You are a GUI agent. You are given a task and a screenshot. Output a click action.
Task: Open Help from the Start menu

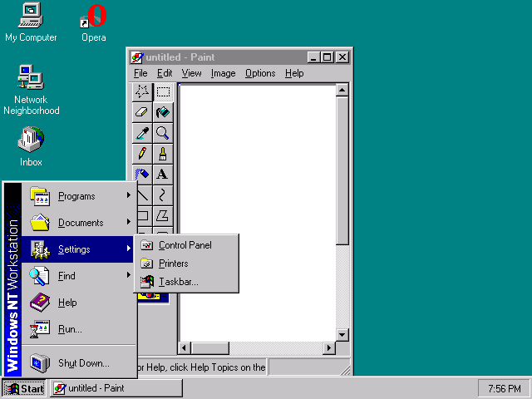pyautogui.click(x=78, y=302)
